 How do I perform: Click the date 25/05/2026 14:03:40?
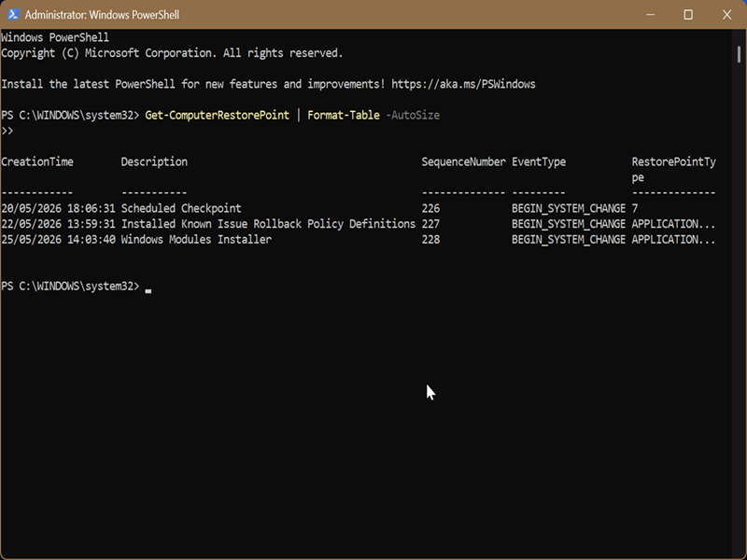pos(58,240)
